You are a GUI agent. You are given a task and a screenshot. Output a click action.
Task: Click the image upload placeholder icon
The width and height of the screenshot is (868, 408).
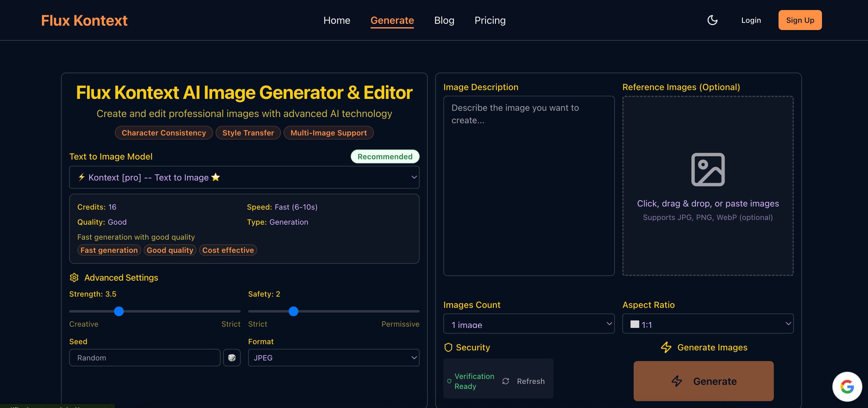coord(707,170)
